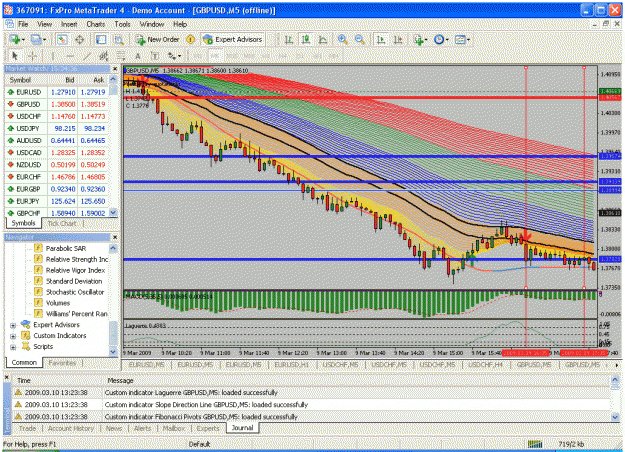Open the Periods clock dropdown
This screenshot has width=625, height=452.
coord(441,39)
